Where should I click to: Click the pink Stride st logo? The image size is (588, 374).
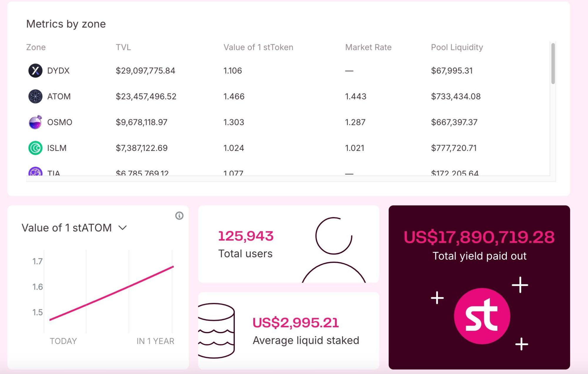(482, 316)
